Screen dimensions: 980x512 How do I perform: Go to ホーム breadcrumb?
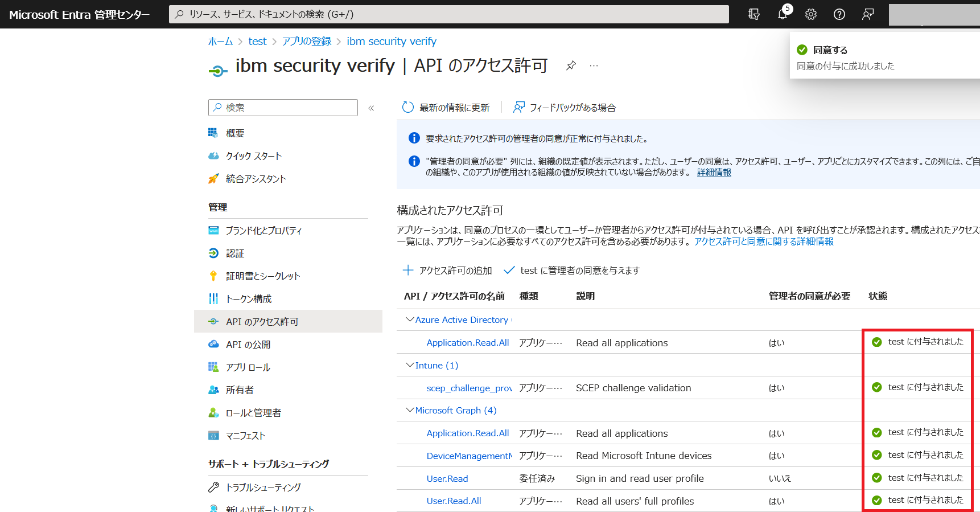(220, 41)
